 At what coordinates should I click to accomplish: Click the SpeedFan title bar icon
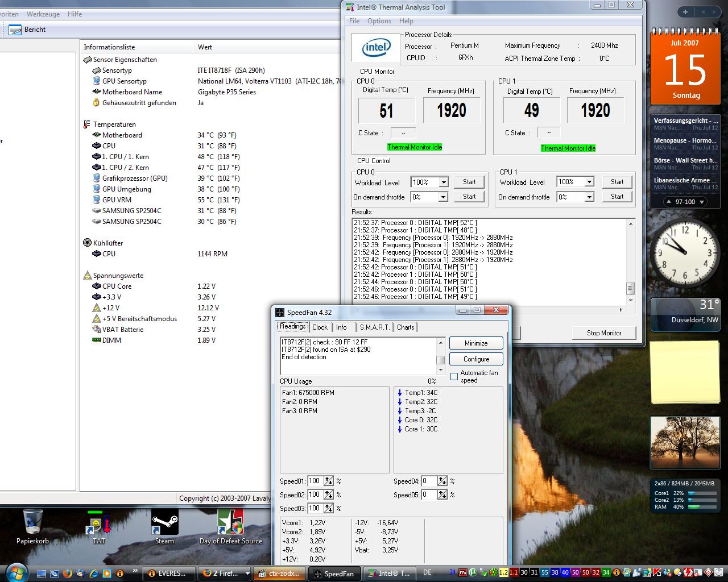pyautogui.click(x=279, y=312)
